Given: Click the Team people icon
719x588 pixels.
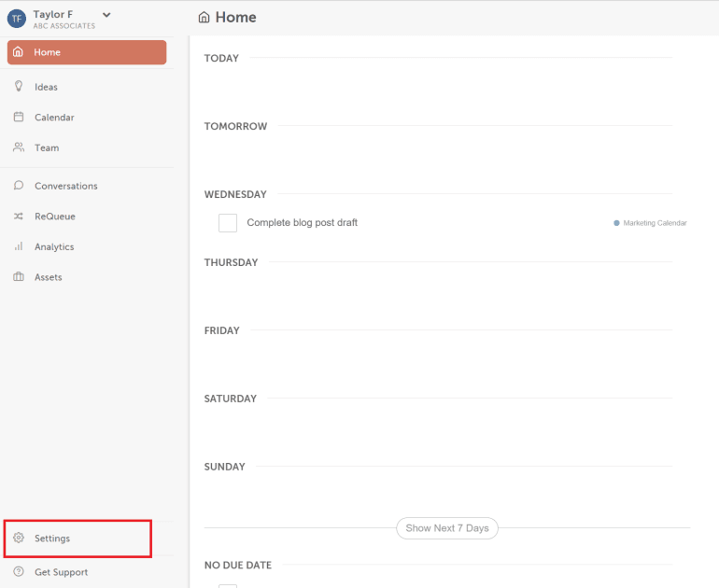Looking at the screenshot, I should pyautogui.click(x=19, y=147).
